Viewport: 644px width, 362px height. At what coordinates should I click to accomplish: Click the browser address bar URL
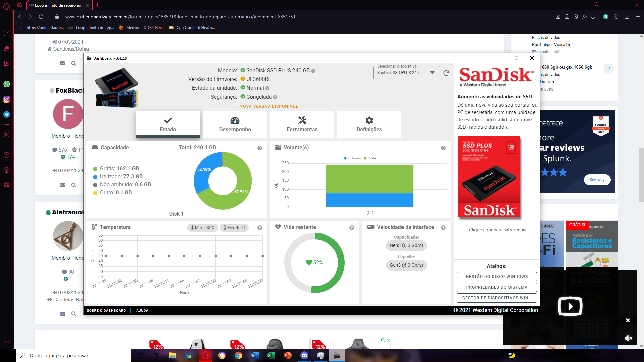click(180, 17)
